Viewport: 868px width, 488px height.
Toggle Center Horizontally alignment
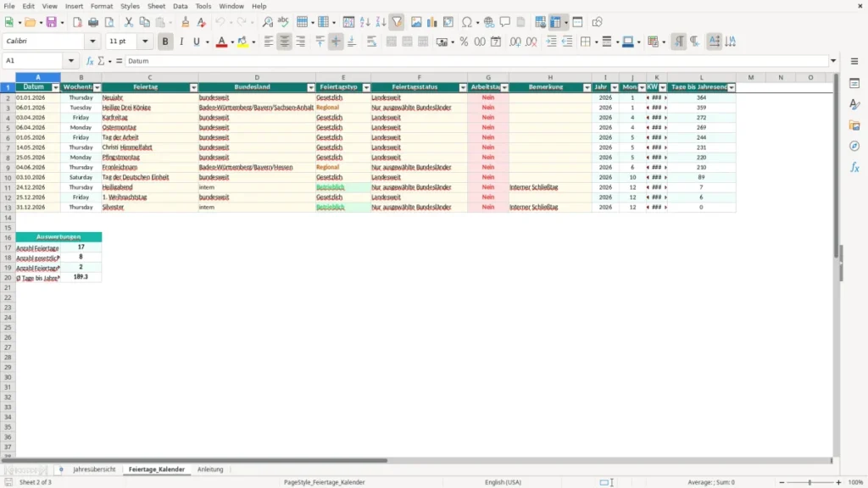pos(285,42)
